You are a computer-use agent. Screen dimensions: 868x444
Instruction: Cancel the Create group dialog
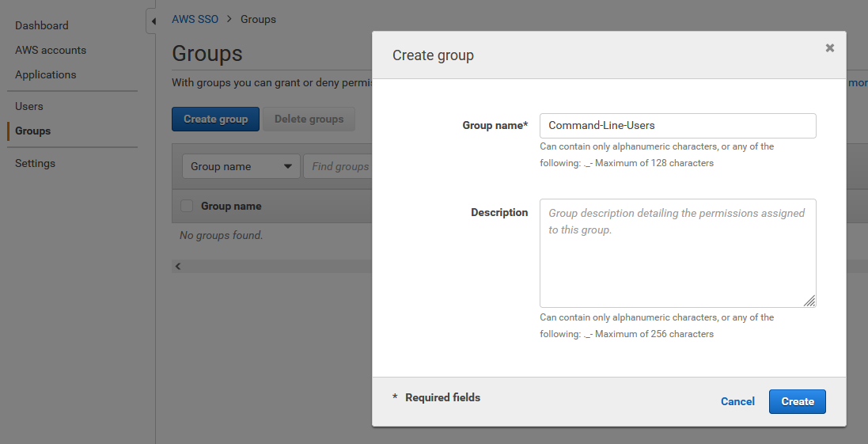pyautogui.click(x=737, y=401)
